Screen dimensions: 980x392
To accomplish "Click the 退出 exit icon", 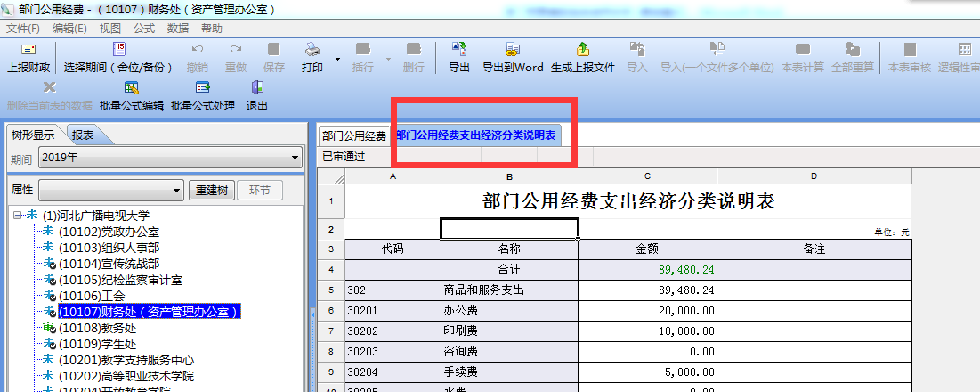I will coord(257,88).
